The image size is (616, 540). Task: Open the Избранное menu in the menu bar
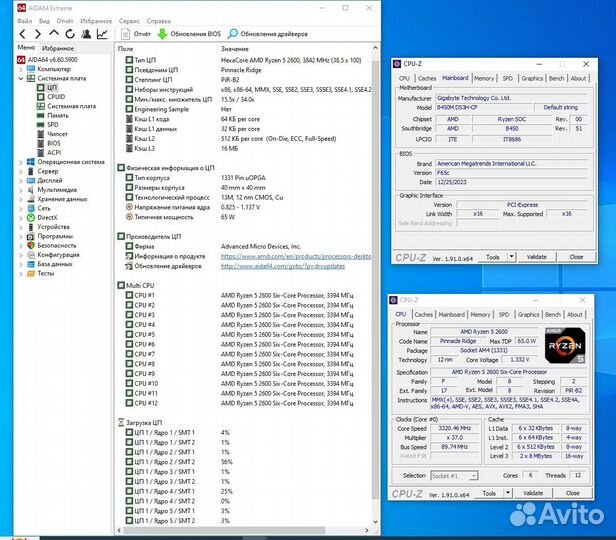(96, 21)
